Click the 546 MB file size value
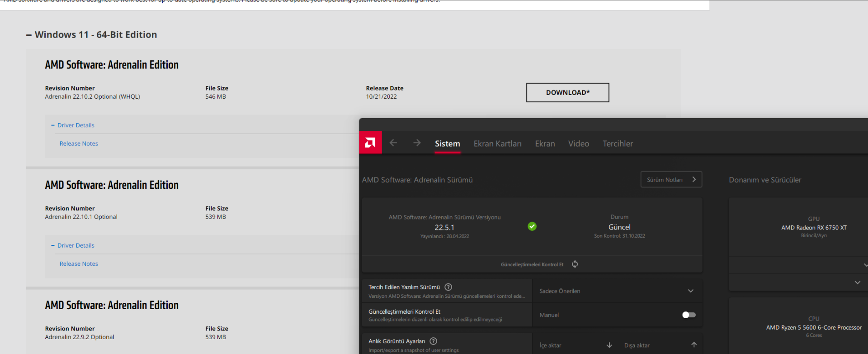Screen dimensions: 868x354 216,97
